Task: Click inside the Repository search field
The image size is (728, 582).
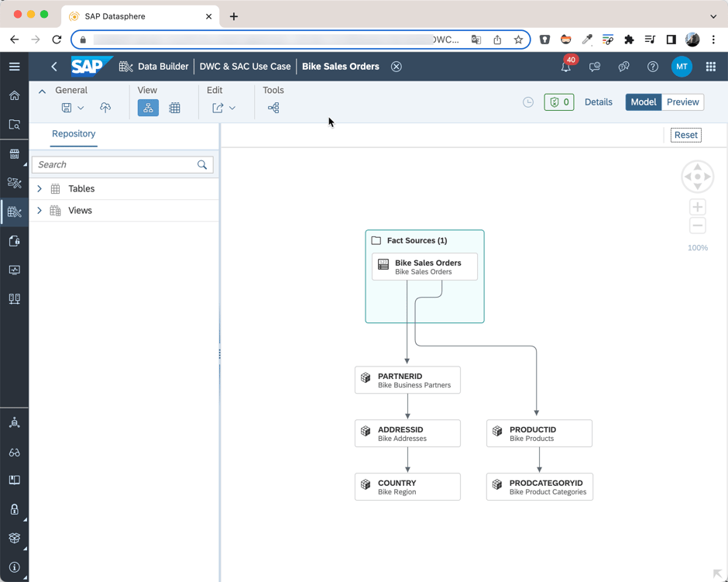Action: tap(116, 164)
